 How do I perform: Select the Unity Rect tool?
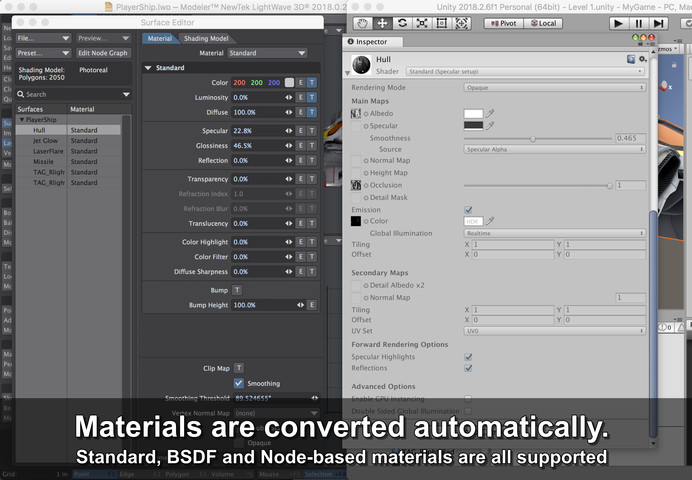pos(442,23)
